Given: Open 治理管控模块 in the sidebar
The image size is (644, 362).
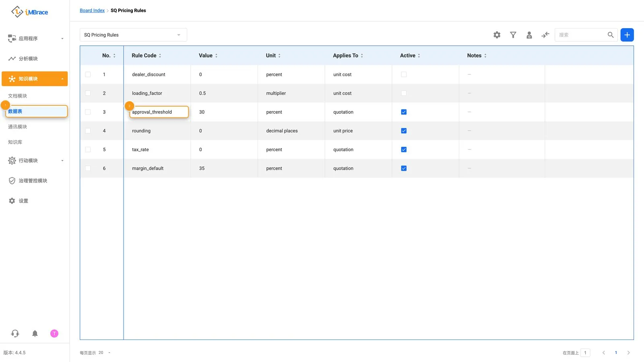Looking at the screenshot, I should point(35,181).
